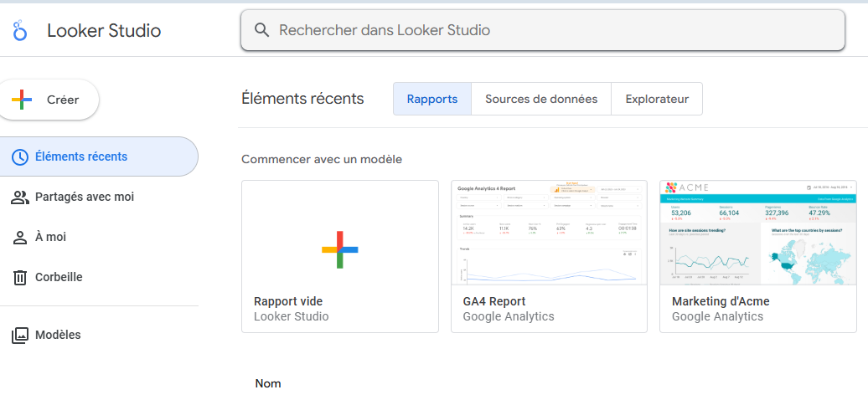Click the magnifier icon in search bar
The height and width of the screenshot is (400, 868).
click(261, 30)
